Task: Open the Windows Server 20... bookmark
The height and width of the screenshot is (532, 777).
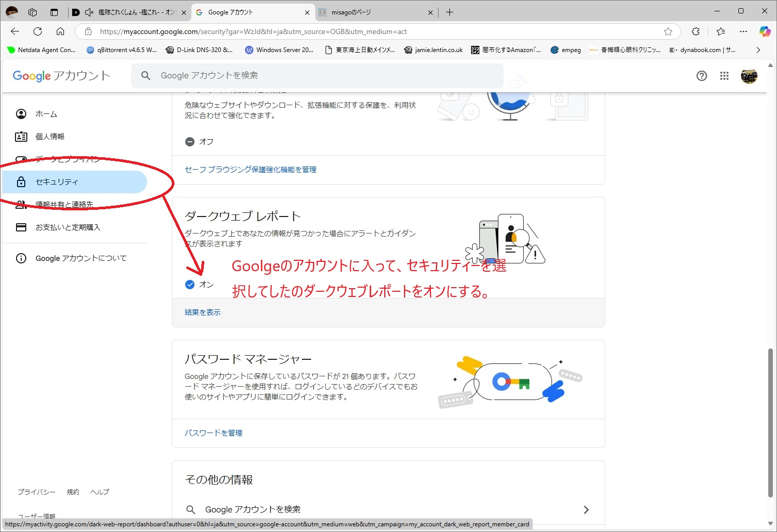Action: point(279,50)
